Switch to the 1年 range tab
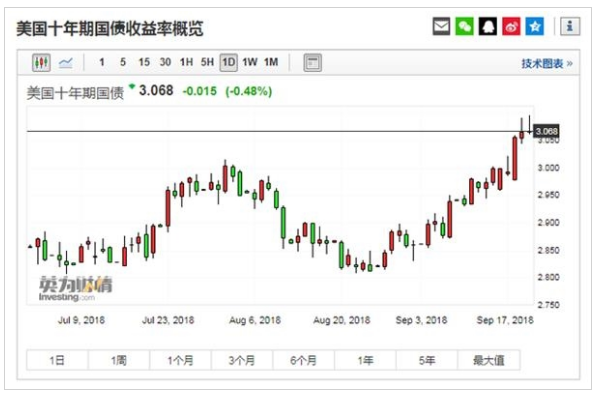Image resolution: width=599 pixels, height=396 pixels. click(x=366, y=360)
